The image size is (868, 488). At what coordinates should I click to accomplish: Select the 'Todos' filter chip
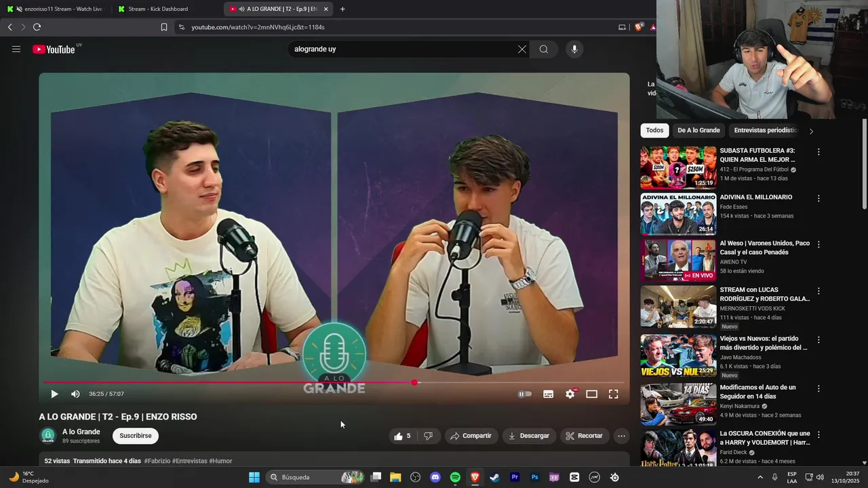654,130
